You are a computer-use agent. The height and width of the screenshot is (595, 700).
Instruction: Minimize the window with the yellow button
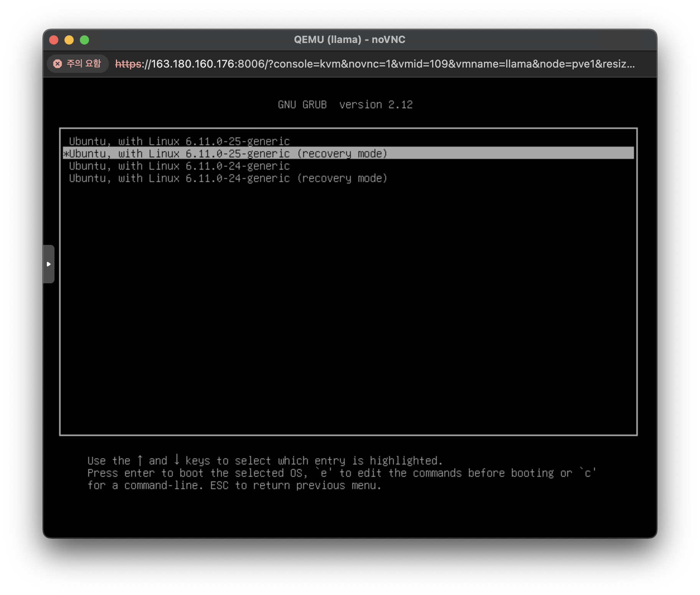(x=69, y=40)
